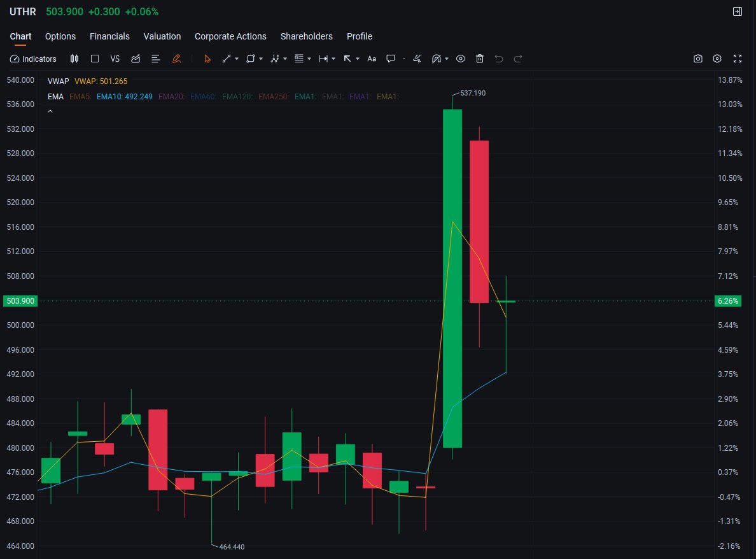Toggle the EMA10: 492.249 line
The image size is (756, 559).
124,97
